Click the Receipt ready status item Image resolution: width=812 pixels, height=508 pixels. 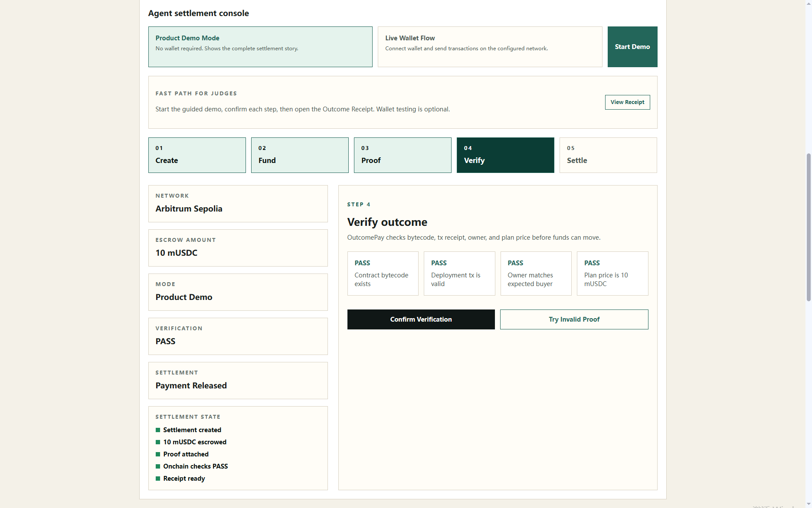(180, 479)
